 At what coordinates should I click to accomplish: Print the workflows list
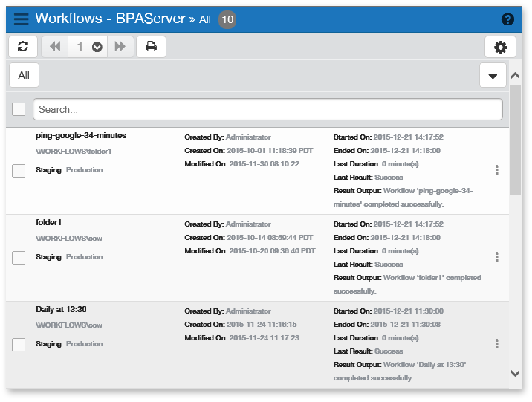pyautogui.click(x=151, y=47)
